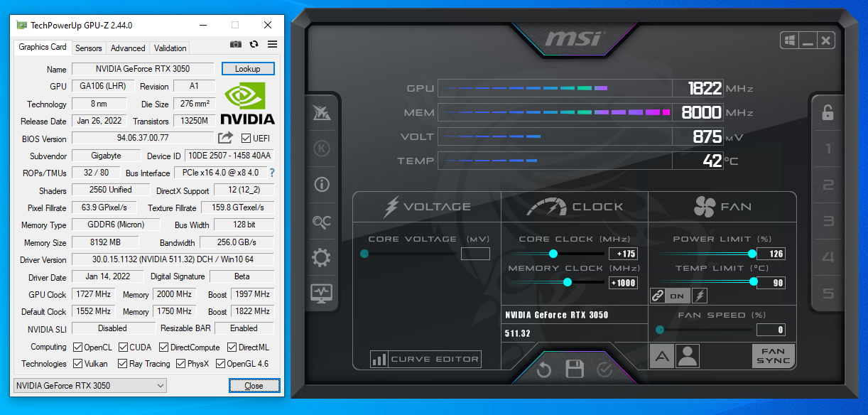This screenshot has width=868, height=415.
Task: Toggle the PhysX checkbox
Action: tap(180, 364)
